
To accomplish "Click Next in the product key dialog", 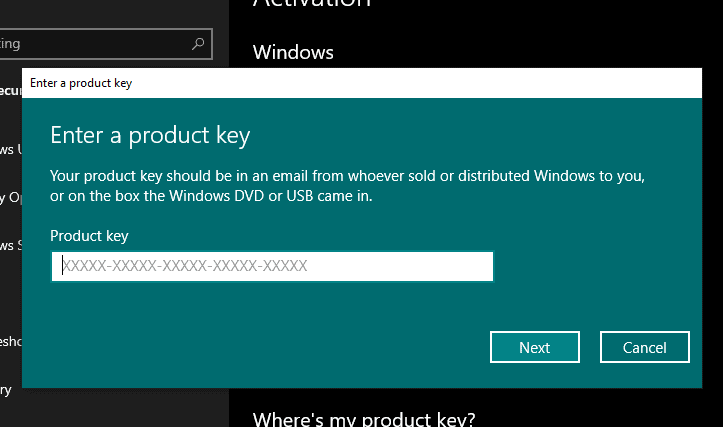I will 534,347.
